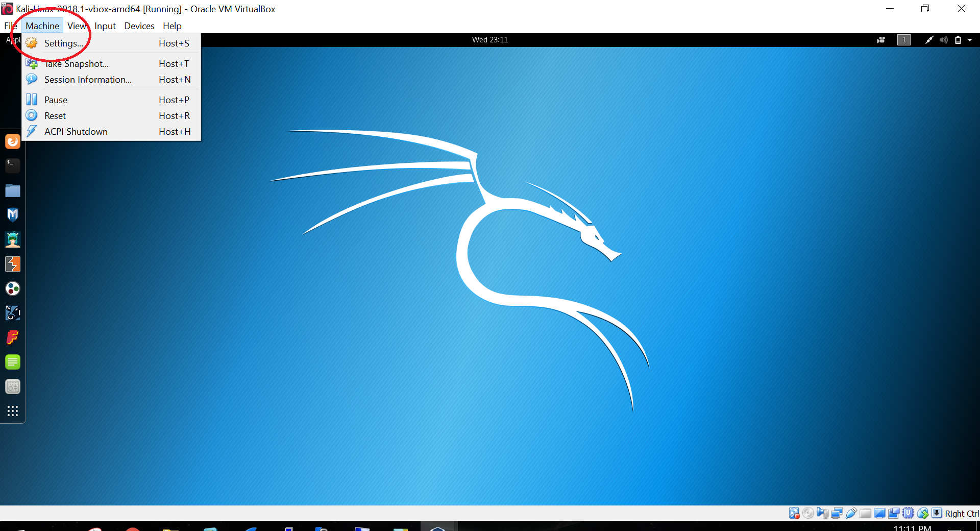Click ACPI Shutdown in the menu

tap(76, 132)
